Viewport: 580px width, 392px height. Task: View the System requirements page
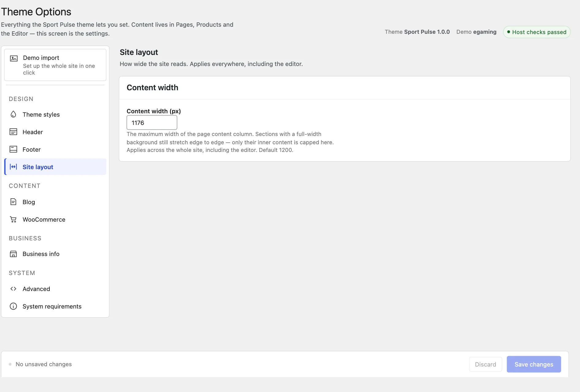tap(55, 306)
